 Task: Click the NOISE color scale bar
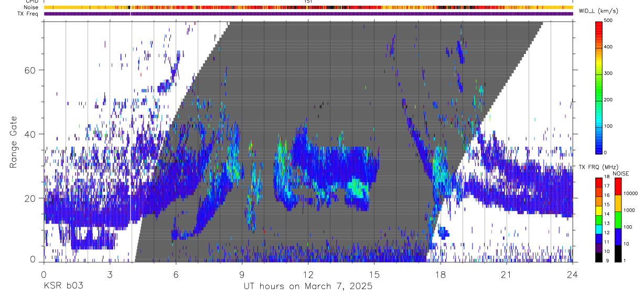pyautogui.click(x=618, y=219)
